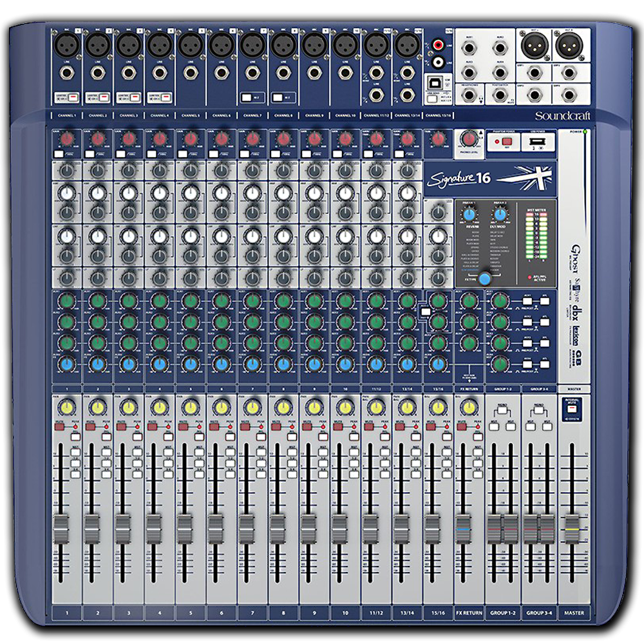The height and width of the screenshot is (644, 644).
Task: Adjust the FX Return AUX1 green knob
Action: tap(469, 301)
